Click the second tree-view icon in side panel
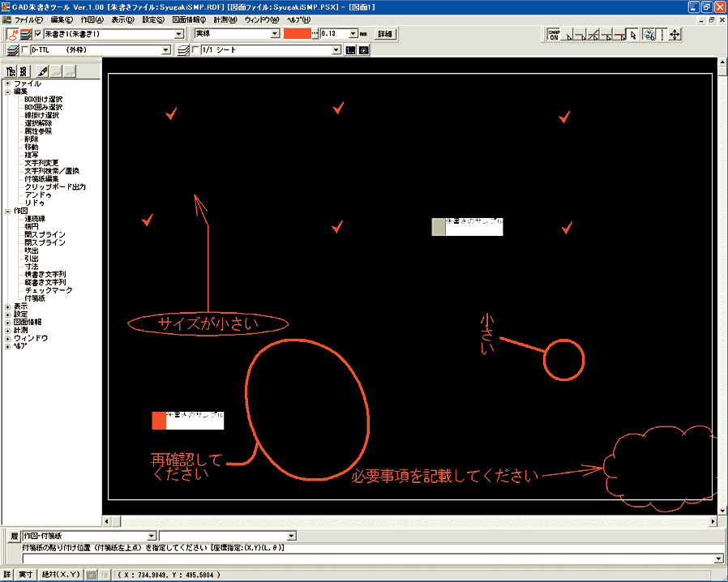Viewport: 728px width, 582px height. (24, 71)
